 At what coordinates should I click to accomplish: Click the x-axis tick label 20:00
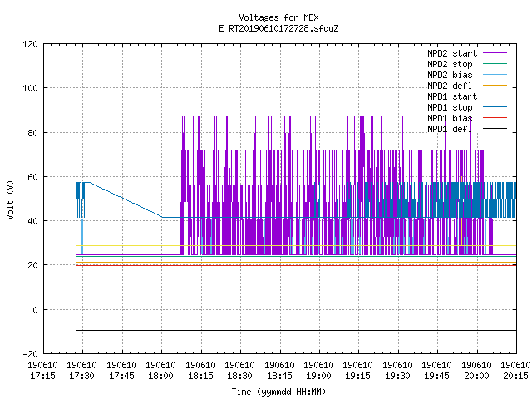pyautogui.click(x=476, y=376)
